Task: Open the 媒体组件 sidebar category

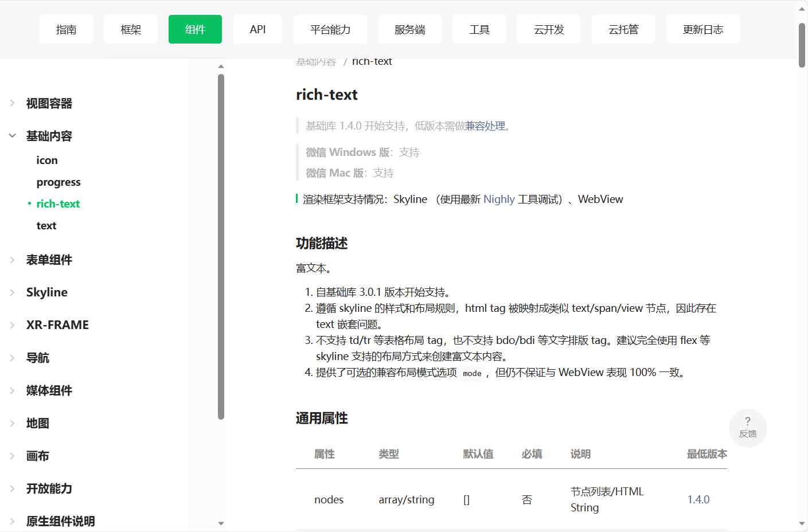Action: [49, 391]
